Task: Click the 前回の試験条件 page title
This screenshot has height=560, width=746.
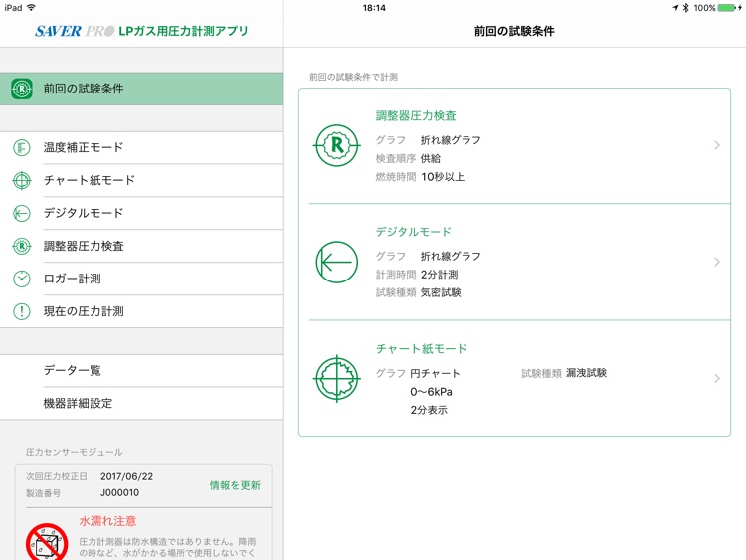Action: (x=514, y=32)
